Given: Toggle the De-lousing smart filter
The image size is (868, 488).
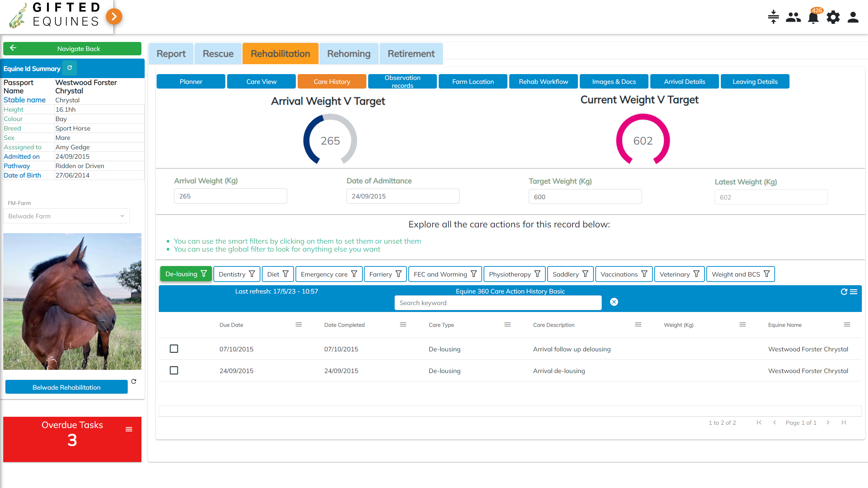Looking at the screenshot, I should 186,274.
